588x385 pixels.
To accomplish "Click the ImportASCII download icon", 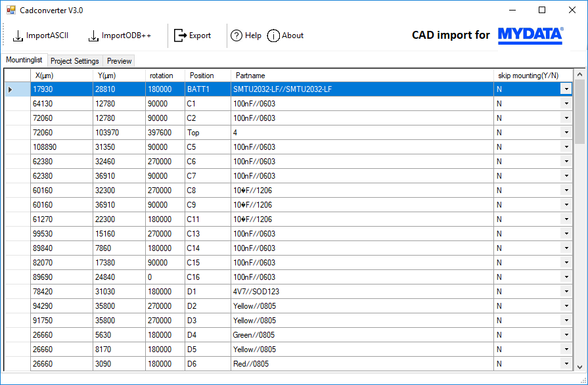I will coord(18,36).
